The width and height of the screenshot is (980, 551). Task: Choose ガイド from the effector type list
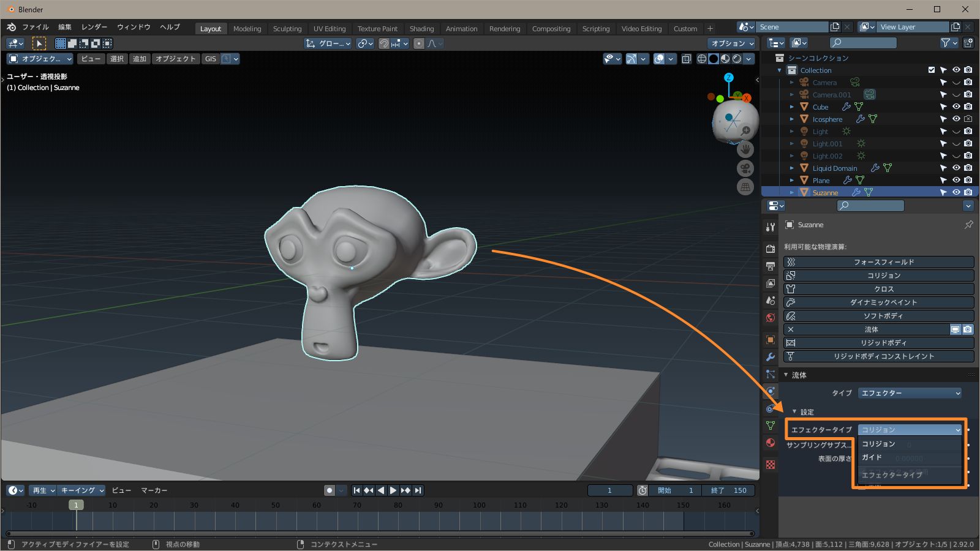click(x=909, y=457)
